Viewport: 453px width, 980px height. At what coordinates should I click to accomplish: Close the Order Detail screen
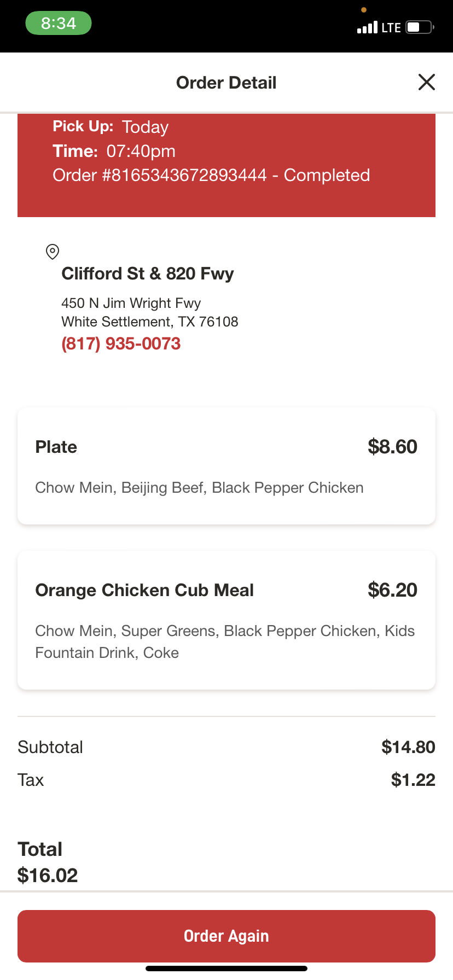pyautogui.click(x=426, y=83)
